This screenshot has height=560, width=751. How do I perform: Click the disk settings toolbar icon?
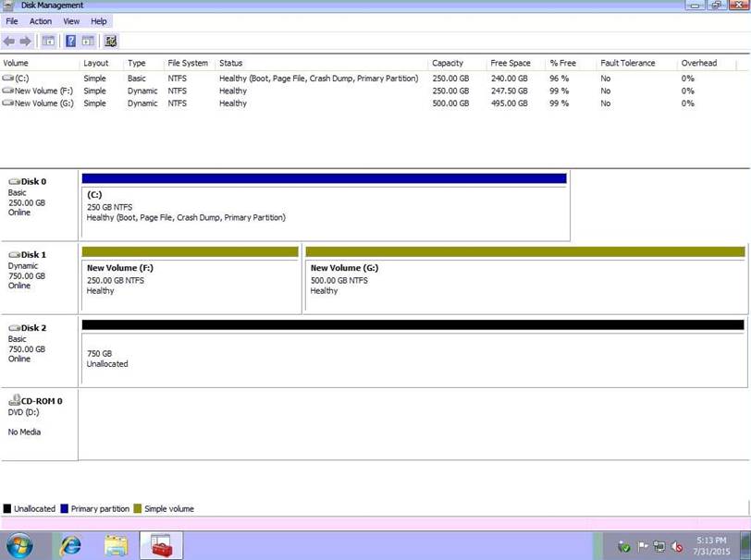(x=111, y=41)
